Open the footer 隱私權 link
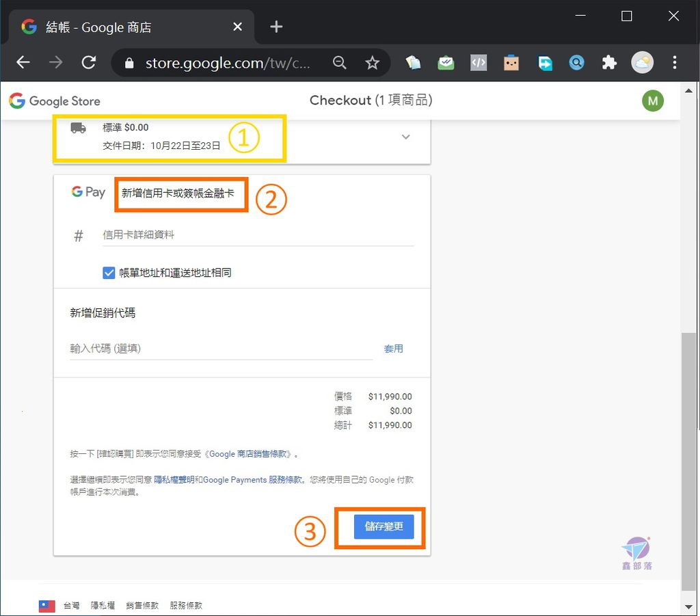 pyautogui.click(x=103, y=606)
